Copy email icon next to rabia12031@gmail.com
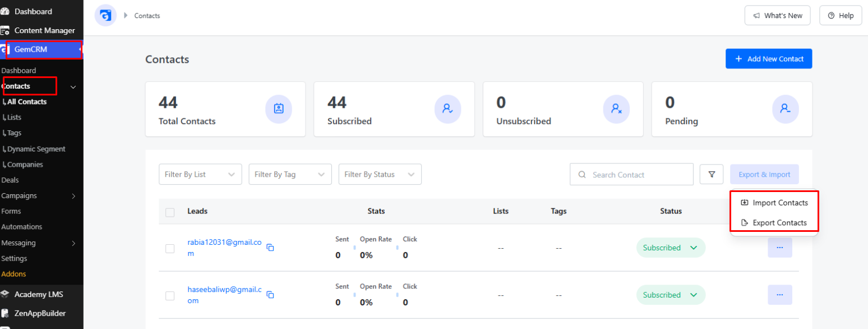Viewport: 868px width, 329px height. coord(270,248)
